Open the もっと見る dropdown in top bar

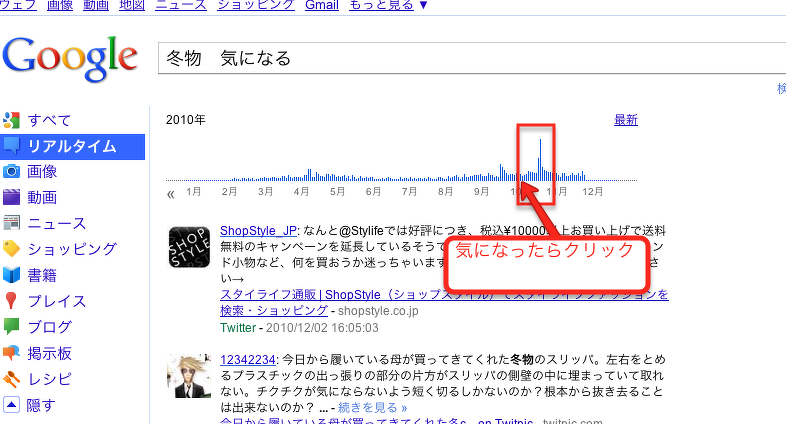(388, 5)
